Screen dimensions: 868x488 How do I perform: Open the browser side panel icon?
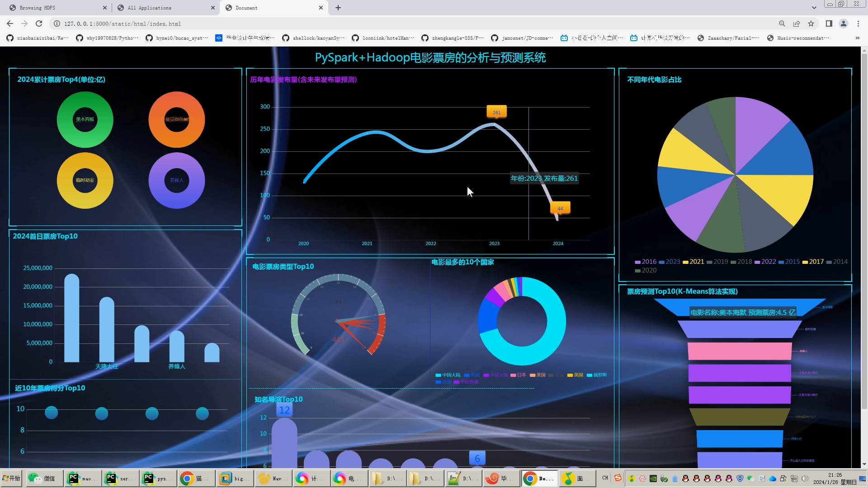pos(829,23)
